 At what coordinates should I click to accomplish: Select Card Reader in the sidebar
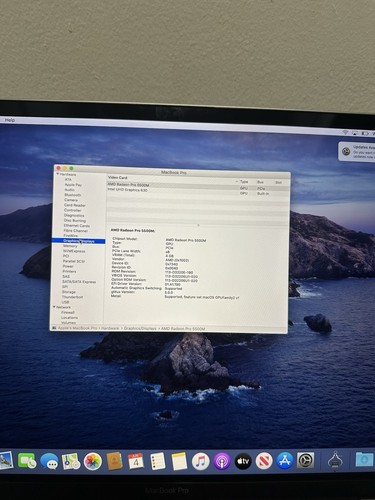[75, 205]
